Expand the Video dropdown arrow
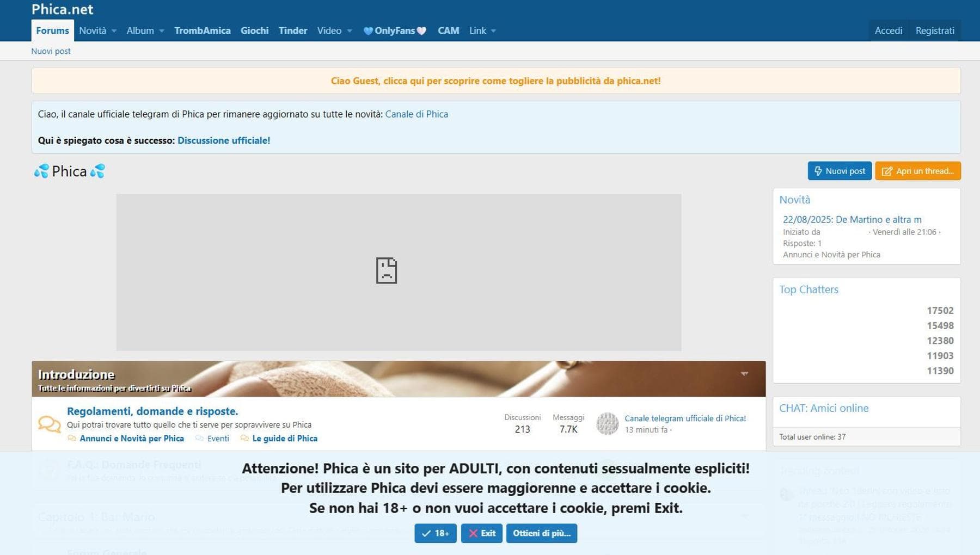The image size is (980, 555). 349,31
